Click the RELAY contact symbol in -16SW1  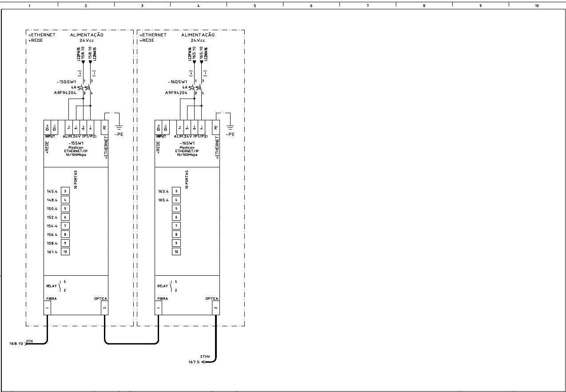[171, 286]
